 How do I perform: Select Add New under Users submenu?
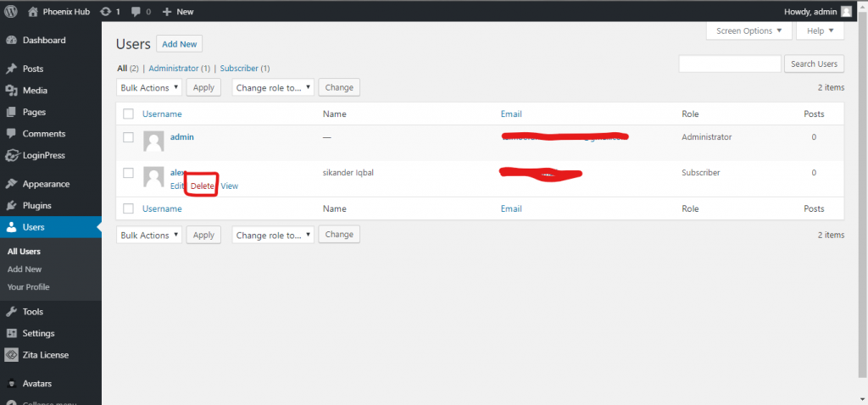[x=25, y=269]
